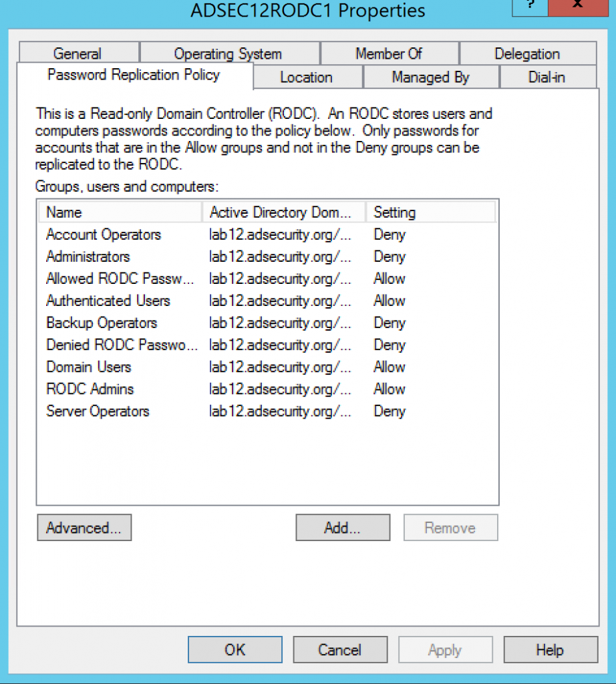Image resolution: width=616 pixels, height=684 pixels.
Task: Select the Account Operators entry
Action: [103, 234]
